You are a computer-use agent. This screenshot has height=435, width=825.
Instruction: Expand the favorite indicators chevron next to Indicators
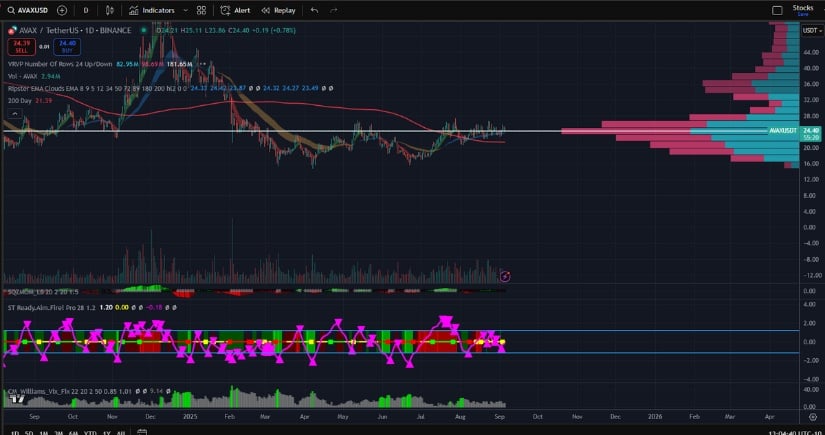[x=185, y=10]
